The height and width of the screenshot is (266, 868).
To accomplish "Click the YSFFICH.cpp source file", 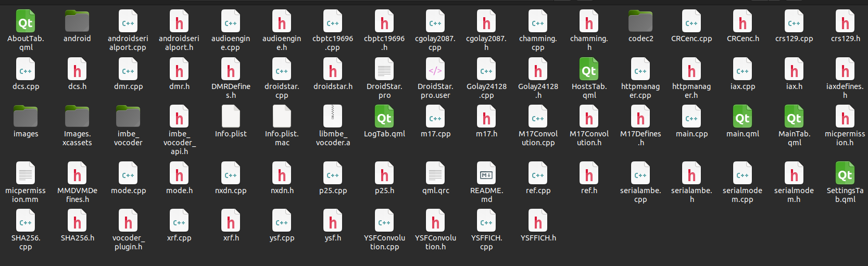I will tap(486, 222).
